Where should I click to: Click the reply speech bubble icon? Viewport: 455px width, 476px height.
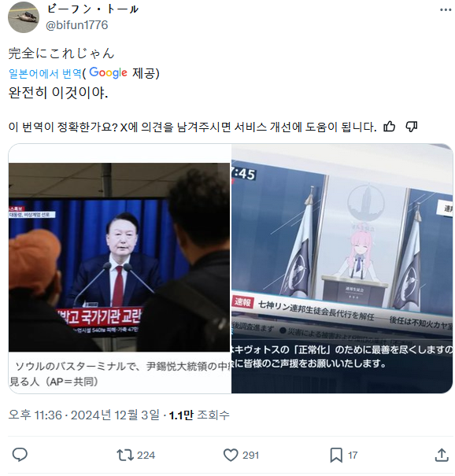coord(20,455)
